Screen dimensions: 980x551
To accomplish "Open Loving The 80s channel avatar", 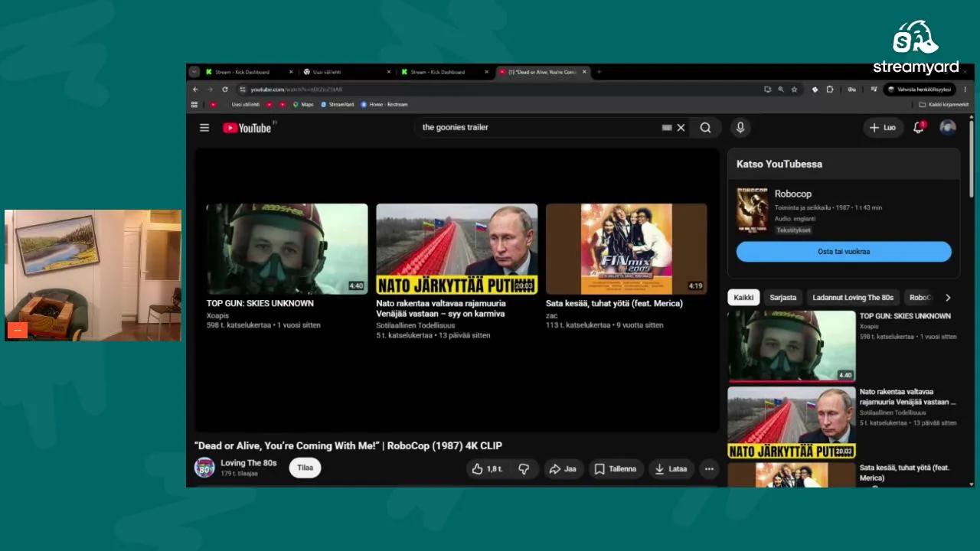I will point(204,468).
